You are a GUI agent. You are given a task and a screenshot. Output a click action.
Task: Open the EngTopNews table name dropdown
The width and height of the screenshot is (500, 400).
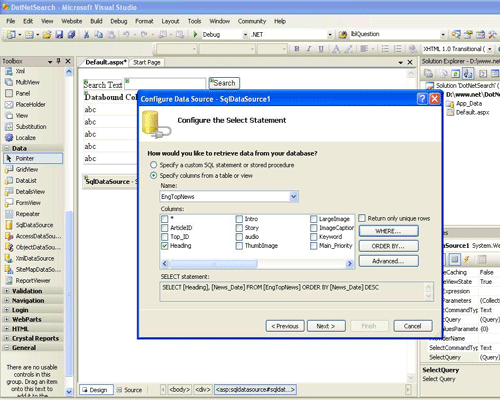293,196
